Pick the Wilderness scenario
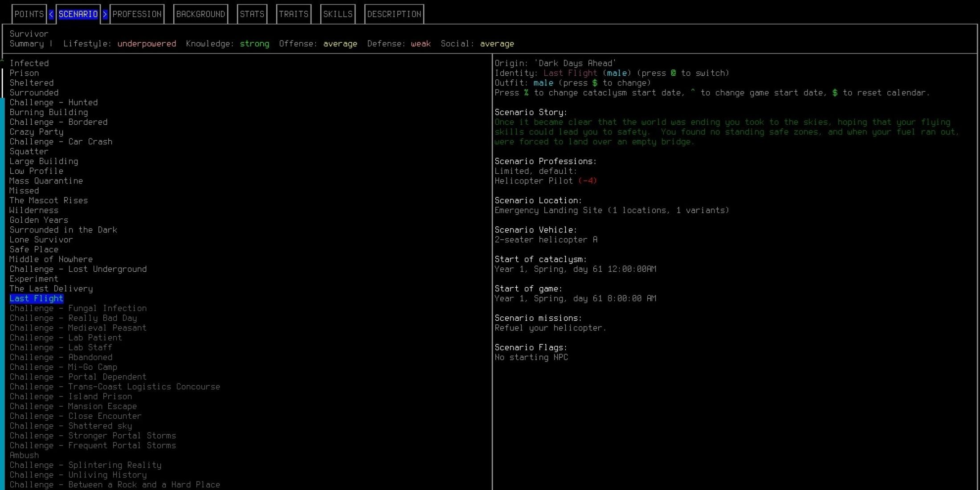 click(34, 210)
